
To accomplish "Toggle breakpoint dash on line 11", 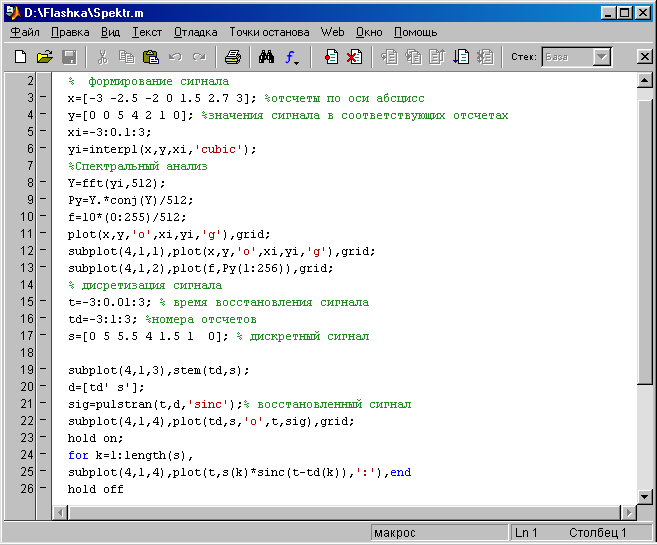I will click(x=43, y=233).
